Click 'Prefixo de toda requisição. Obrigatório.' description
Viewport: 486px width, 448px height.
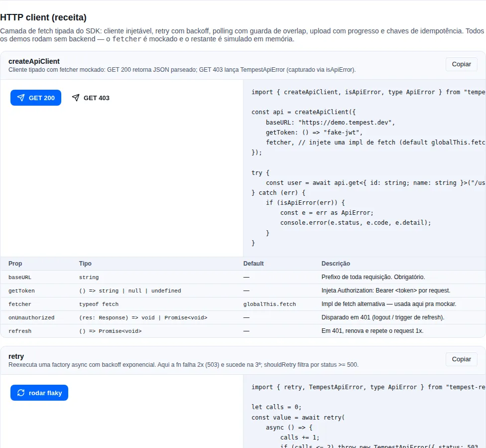click(x=373, y=277)
